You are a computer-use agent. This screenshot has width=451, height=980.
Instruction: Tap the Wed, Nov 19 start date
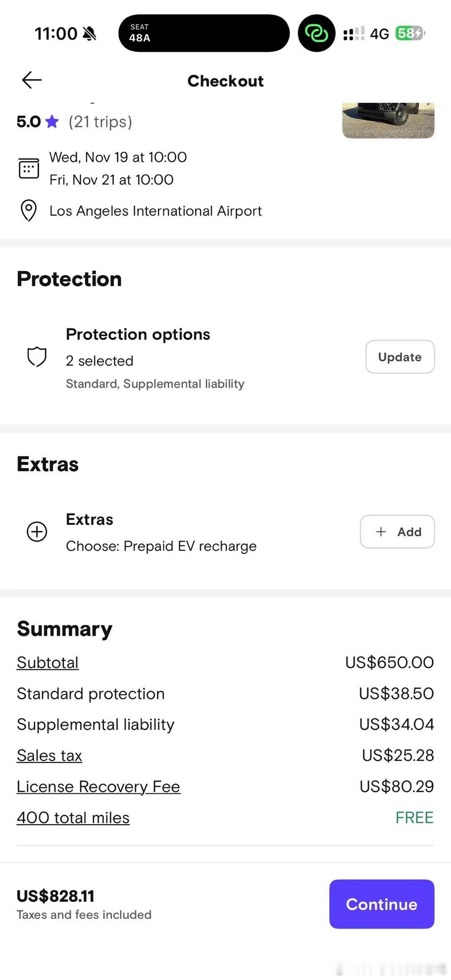[x=118, y=157]
